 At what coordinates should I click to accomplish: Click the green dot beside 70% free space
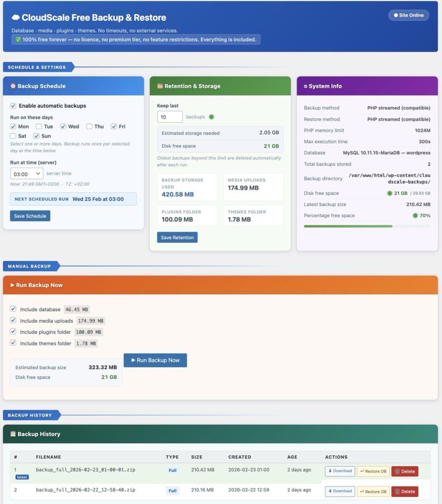tap(415, 216)
